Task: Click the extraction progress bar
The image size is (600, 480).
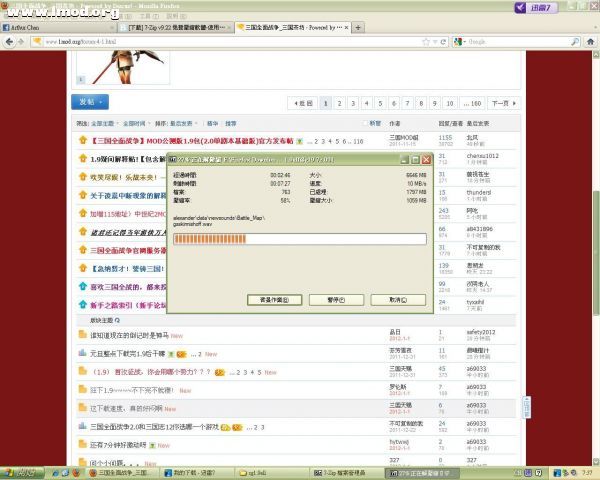Action: tap(300, 239)
